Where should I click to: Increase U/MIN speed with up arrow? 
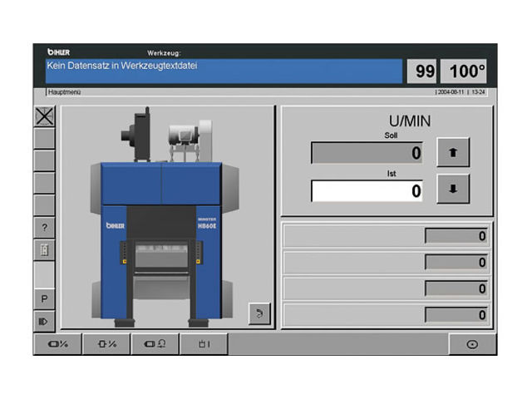pos(453,152)
